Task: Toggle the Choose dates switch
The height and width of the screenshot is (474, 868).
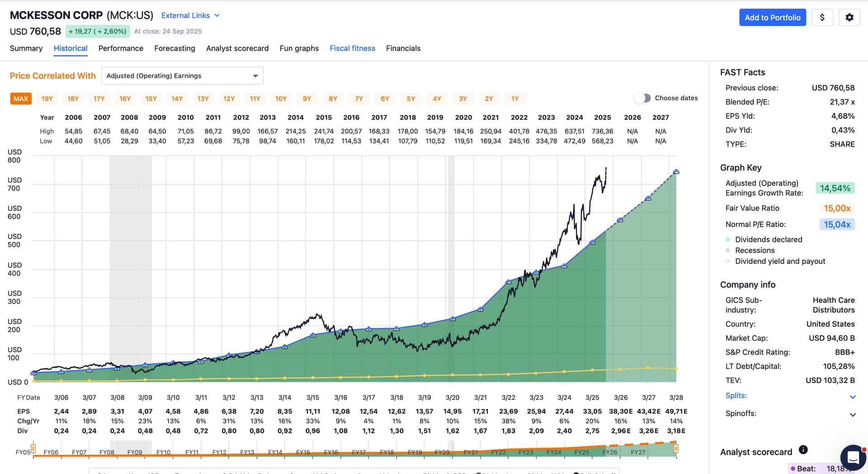Action: coord(642,98)
